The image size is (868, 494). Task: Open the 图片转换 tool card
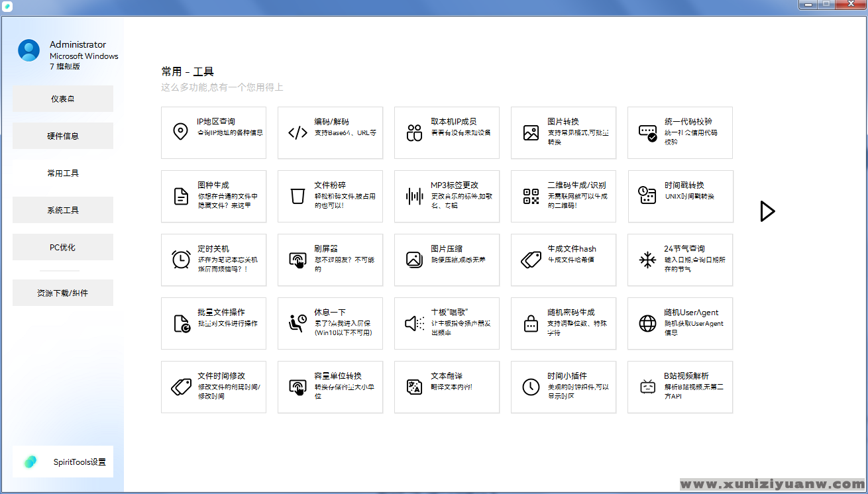click(563, 132)
